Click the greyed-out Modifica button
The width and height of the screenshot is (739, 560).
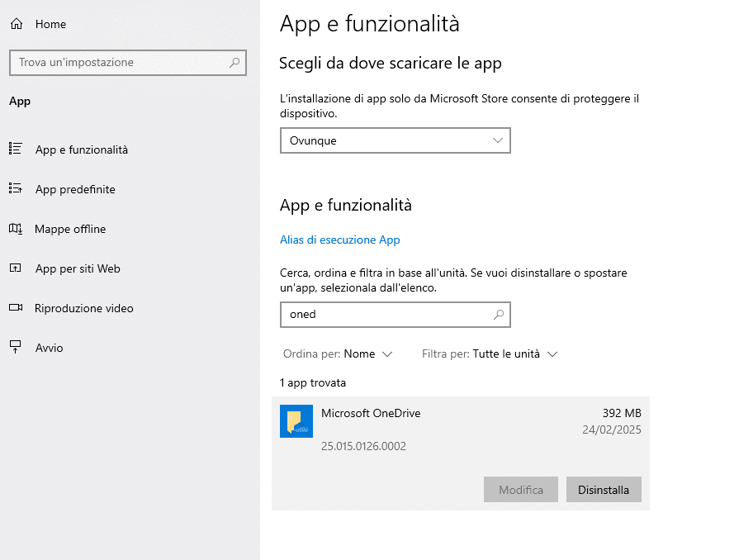521,490
